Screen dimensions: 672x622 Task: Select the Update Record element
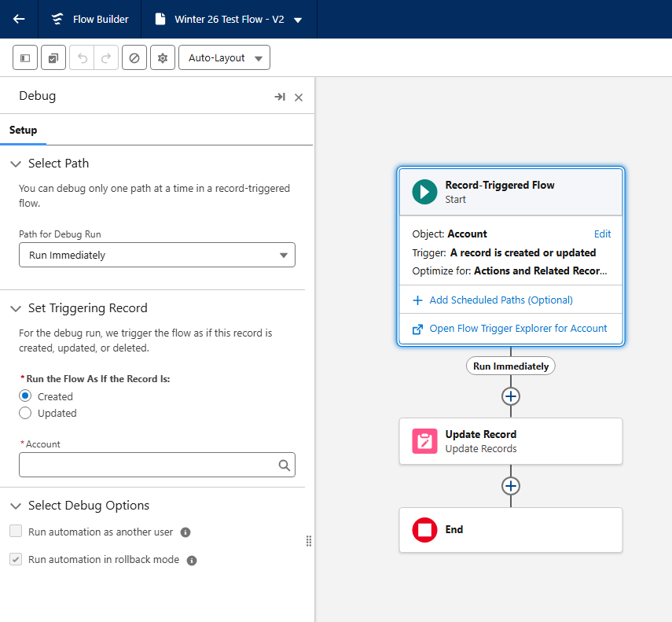510,441
